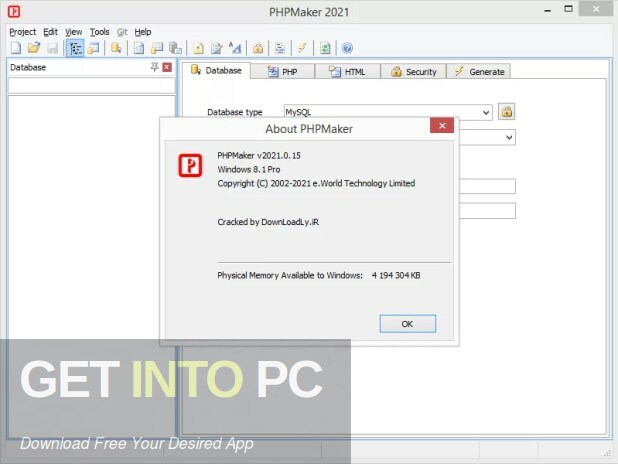Click the Open Project folder icon
This screenshot has height=464, width=618.
[x=34, y=48]
